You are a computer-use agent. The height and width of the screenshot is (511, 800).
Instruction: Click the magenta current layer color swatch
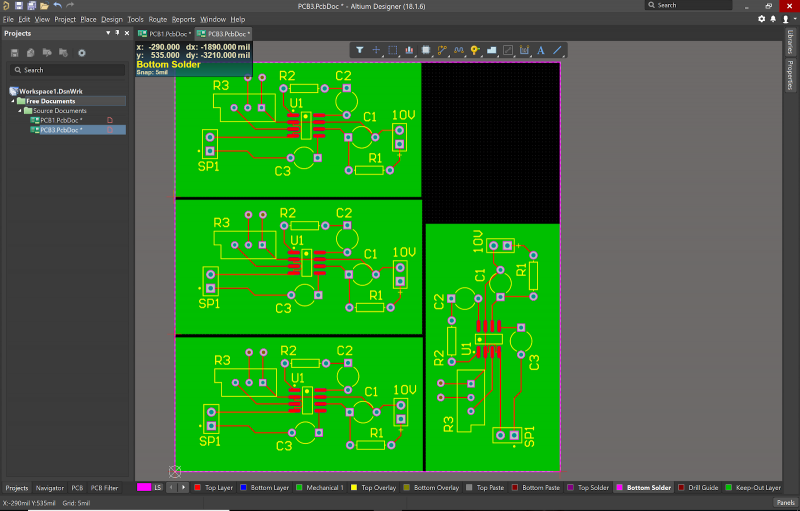[x=144, y=488]
